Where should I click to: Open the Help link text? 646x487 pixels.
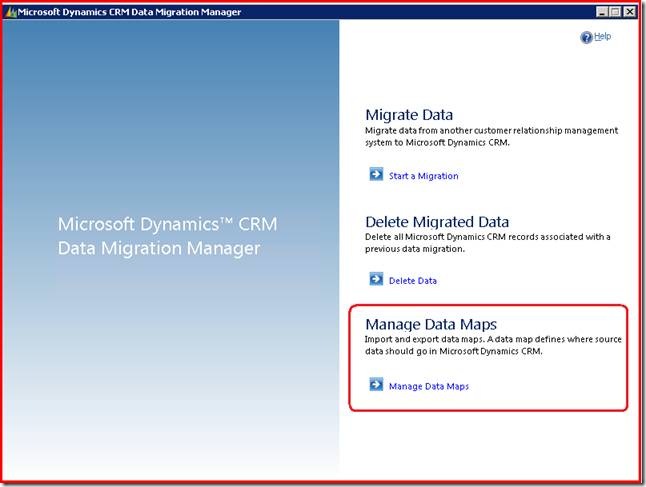pos(602,37)
